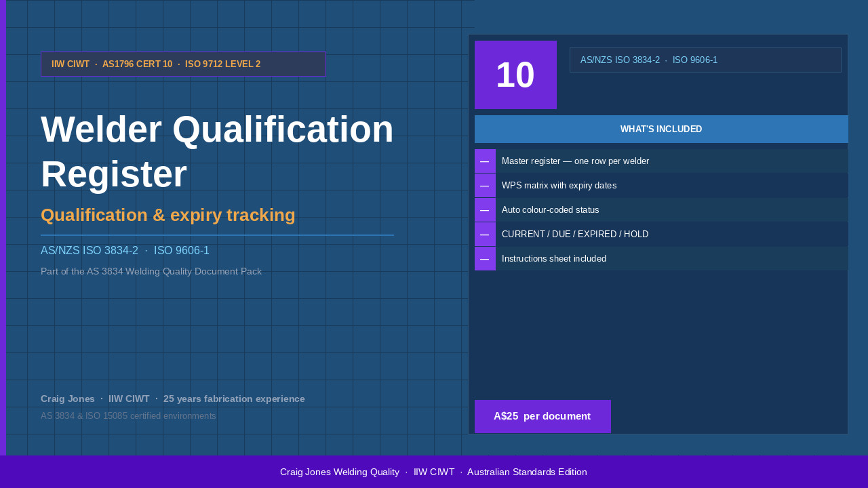Click the purple number 10 badge
Image resolution: width=868 pixels, height=488 pixels.
(x=515, y=75)
